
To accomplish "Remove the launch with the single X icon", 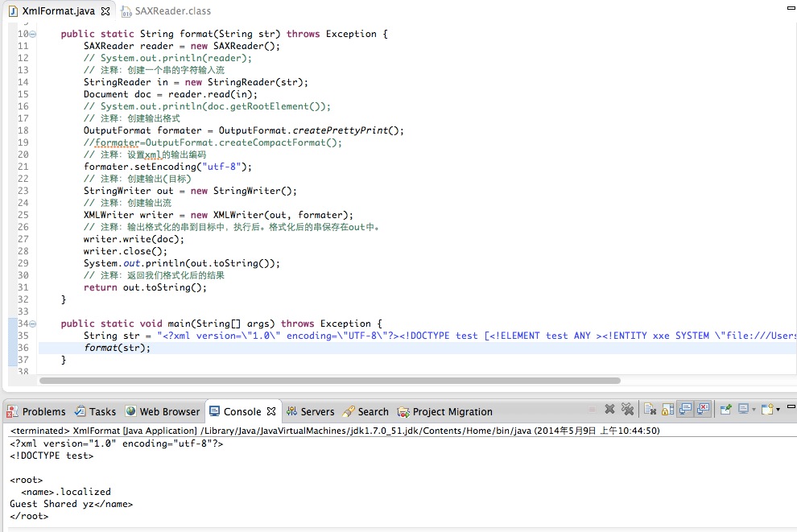I will (x=610, y=409).
